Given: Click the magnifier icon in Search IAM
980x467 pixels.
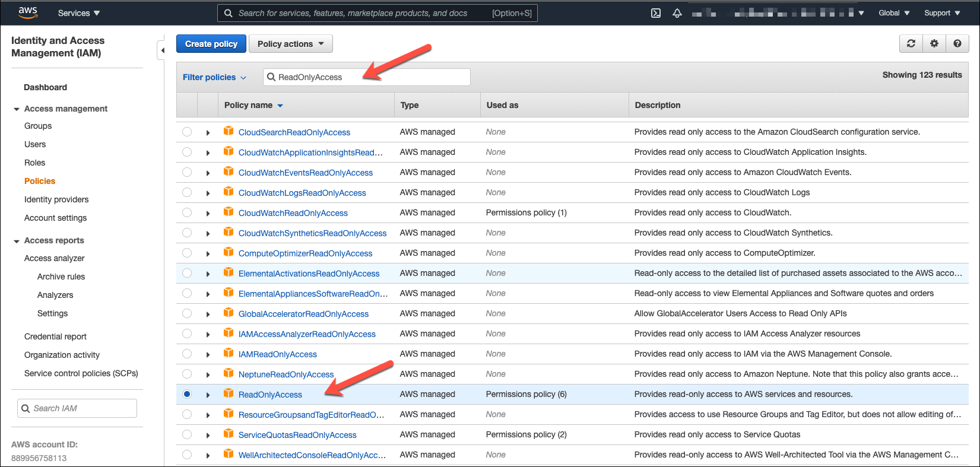Looking at the screenshot, I should pyautogui.click(x=26, y=408).
